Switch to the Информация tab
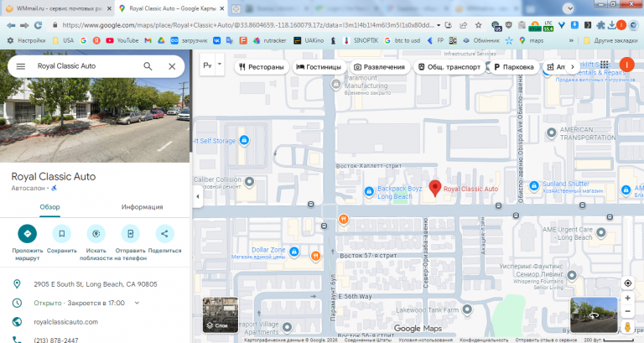The image size is (644, 343). pyautogui.click(x=142, y=207)
